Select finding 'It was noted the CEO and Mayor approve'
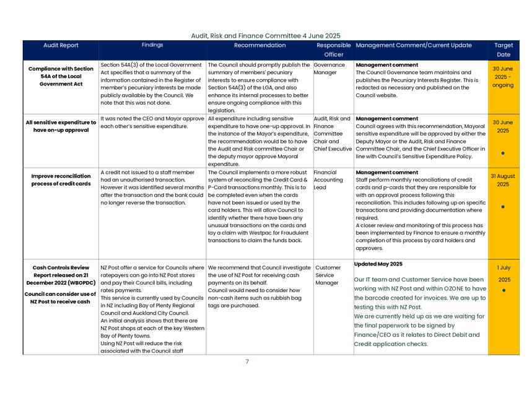The image size is (532, 411). point(152,123)
